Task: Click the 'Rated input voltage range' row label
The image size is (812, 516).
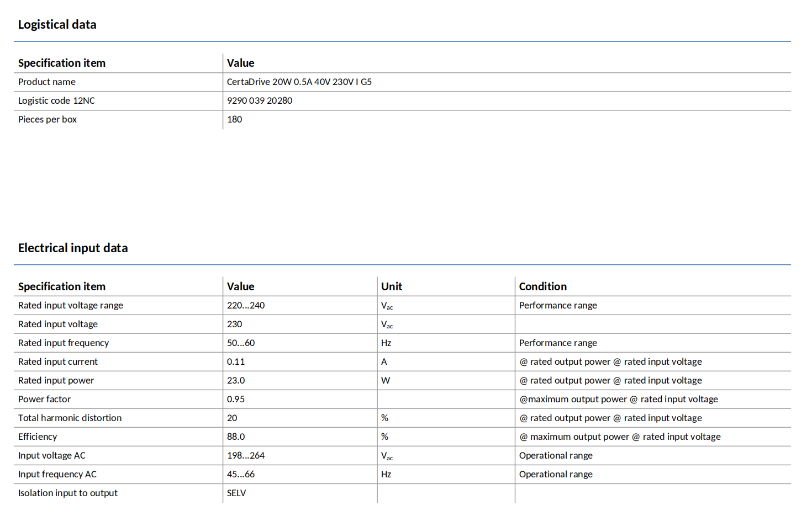Action: click(x=71, y=305)
